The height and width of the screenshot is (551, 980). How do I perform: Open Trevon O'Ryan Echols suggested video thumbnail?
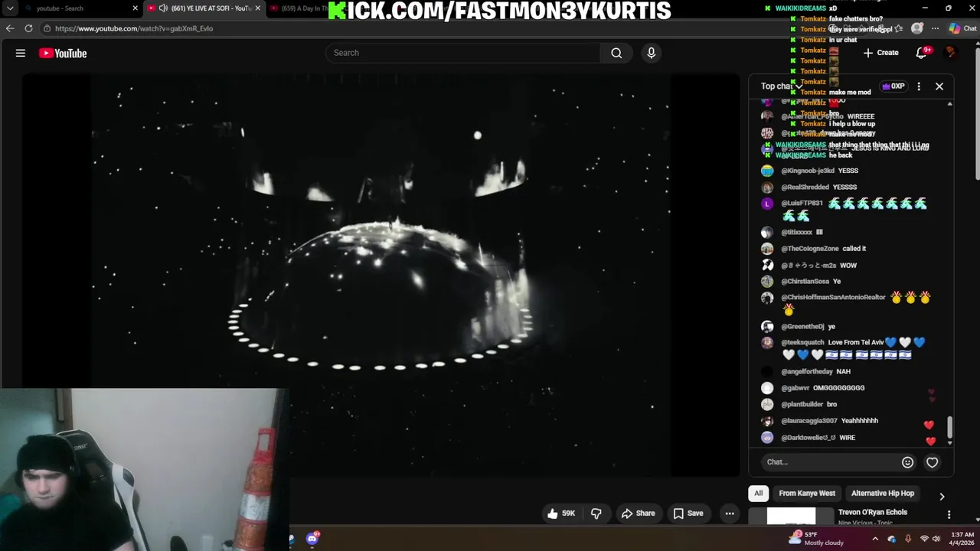(x=791, y=517)
